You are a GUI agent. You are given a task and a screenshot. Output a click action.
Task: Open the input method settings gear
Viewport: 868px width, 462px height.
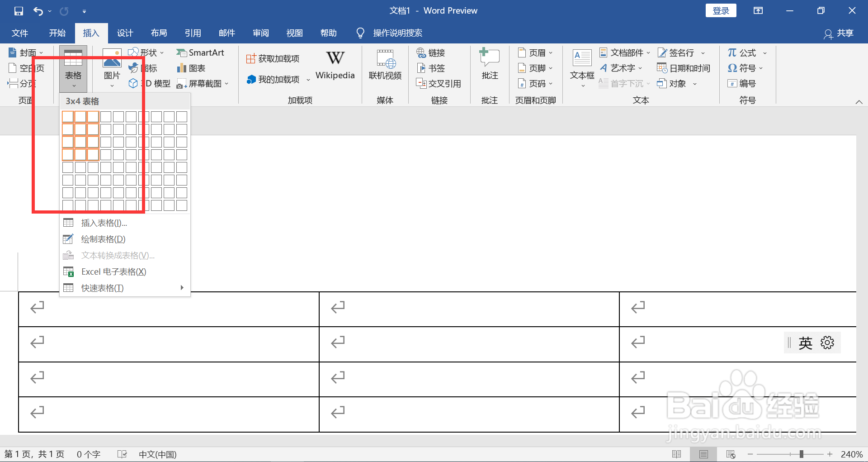tap(827, 343)
